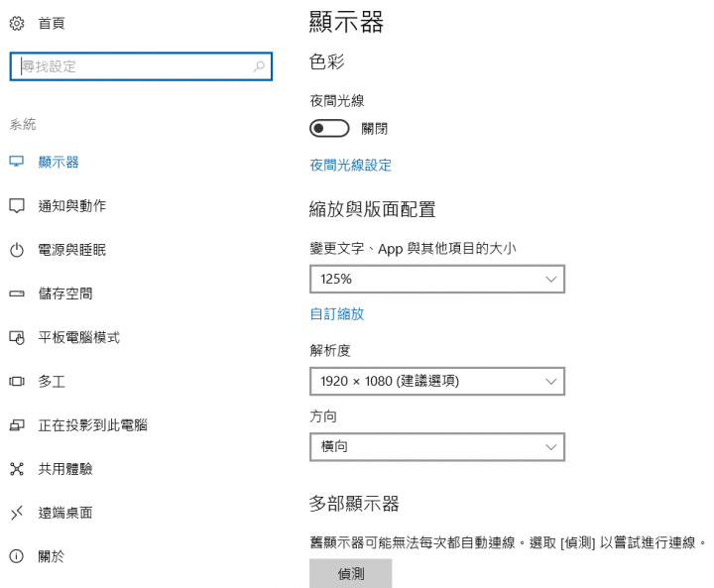This screenshot has height=588, width=714.
Task: Click the speech bubble icon for 通知與動作
Action: tap(17, 206)
